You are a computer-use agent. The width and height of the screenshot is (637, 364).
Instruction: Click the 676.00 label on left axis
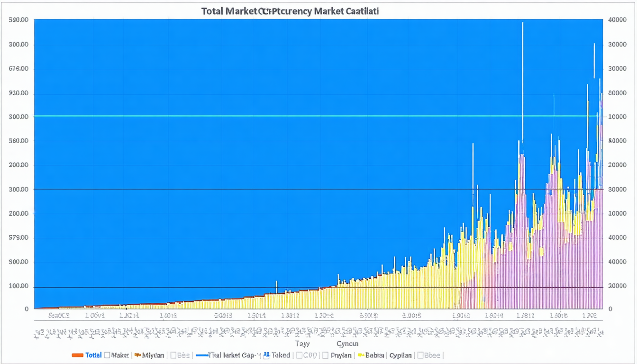click(x=19, y=69)
